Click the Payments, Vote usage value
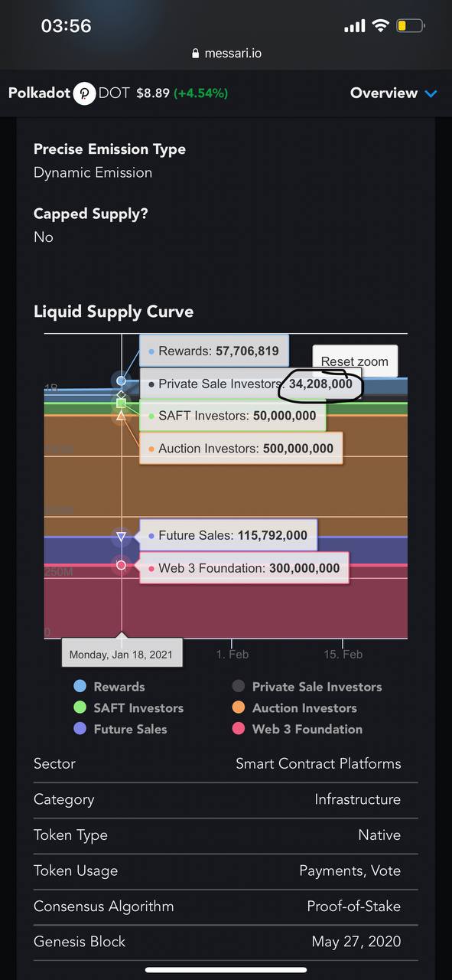Viewport: 452px width, 980px height. (350, 871)
